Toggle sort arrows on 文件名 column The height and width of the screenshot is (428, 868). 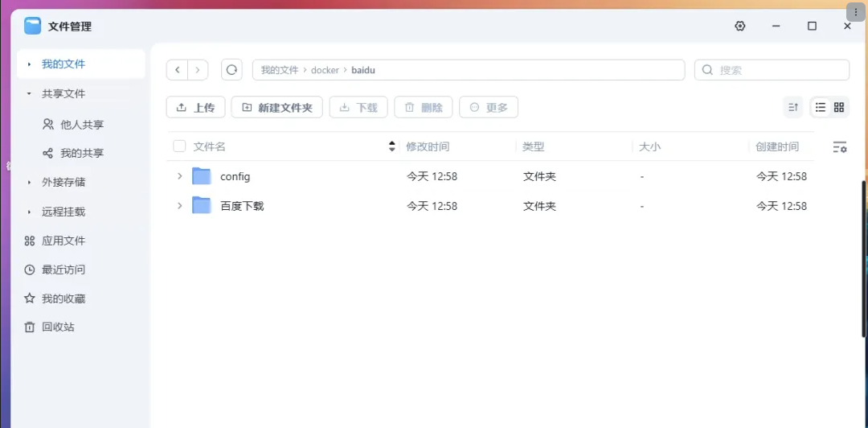click(x=392, y=146)
